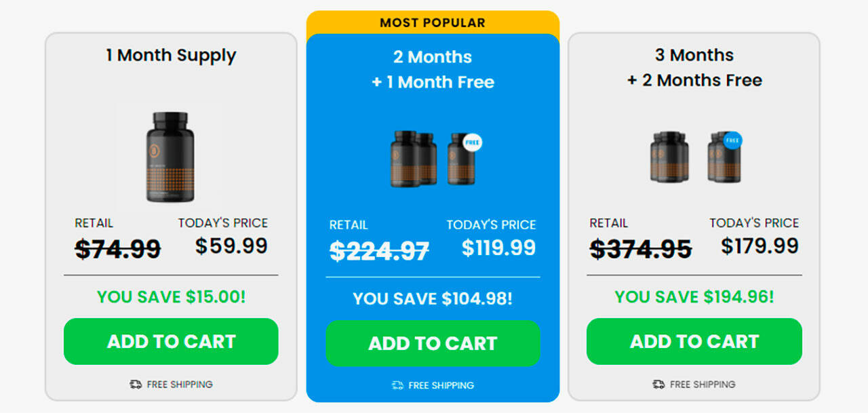Click the 3 Months bundle bottles image
The image size is (868, 413).
pyautogui.click(x=694, y=157)
